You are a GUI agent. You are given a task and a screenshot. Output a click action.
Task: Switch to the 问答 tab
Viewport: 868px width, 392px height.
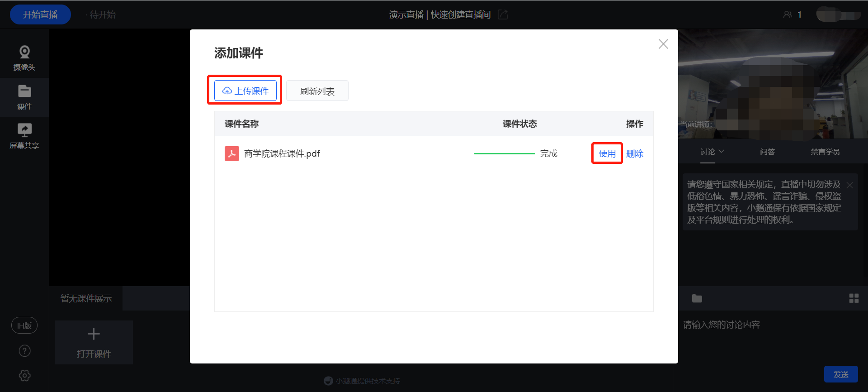point(768,152)
